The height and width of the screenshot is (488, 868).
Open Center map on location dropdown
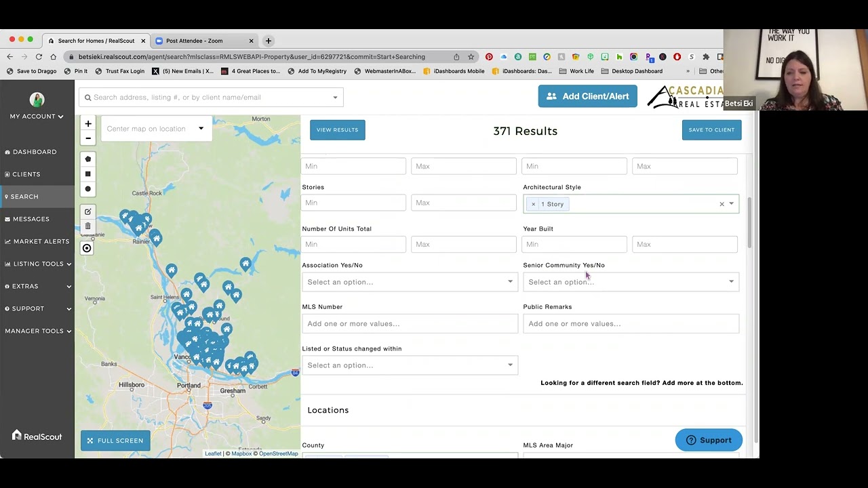tap(156, 129)
